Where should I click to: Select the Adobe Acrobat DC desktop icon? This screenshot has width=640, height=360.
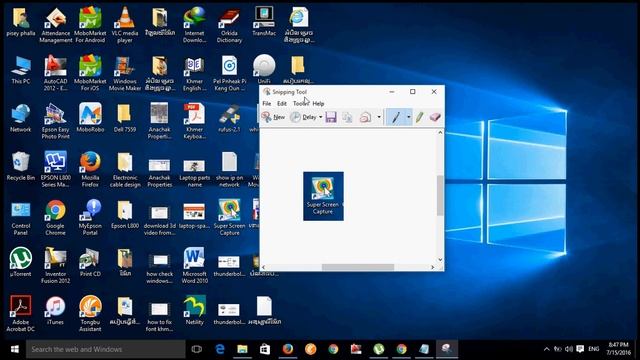pyautogui.click(x=21, y=314)
